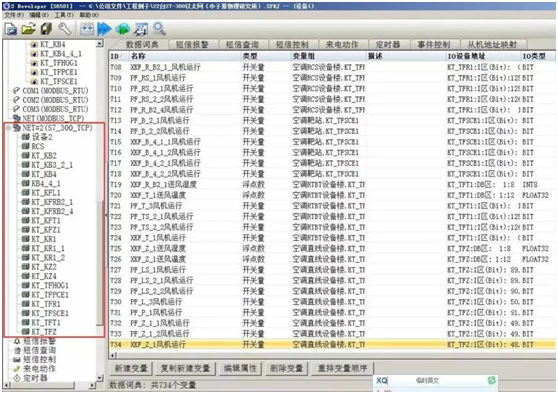This screenshot has height=394, width=558.
Task: Open the 工具(T) menu
Action: tap(64, 15)
